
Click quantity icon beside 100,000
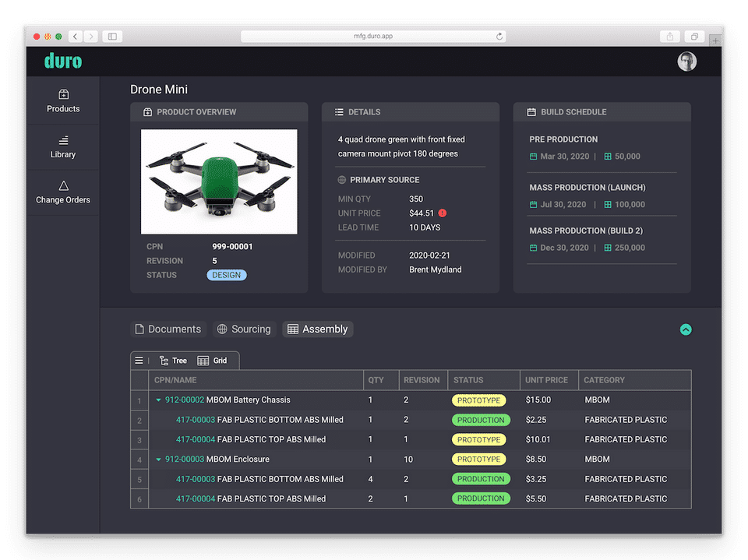[608, 205]
